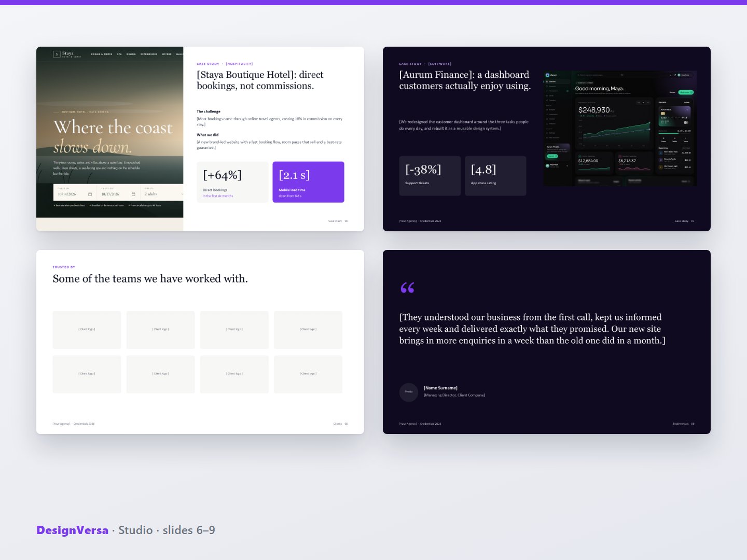
Task: Click the '[HOSPITALITY]' tag label
Action: click(x=239, y=64)
